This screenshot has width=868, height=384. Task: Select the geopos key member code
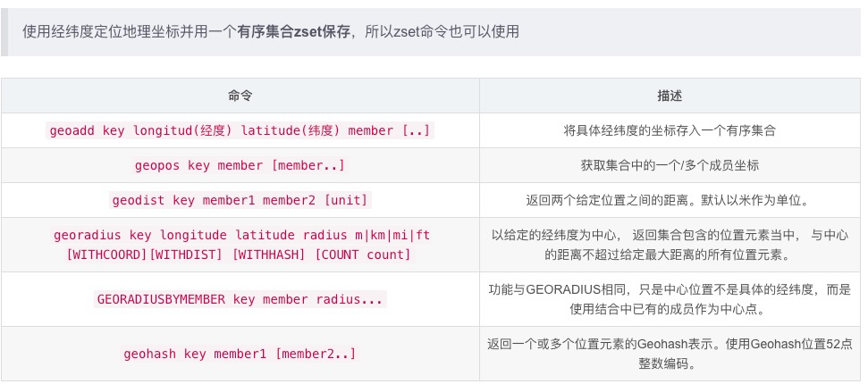click(240, 165)
